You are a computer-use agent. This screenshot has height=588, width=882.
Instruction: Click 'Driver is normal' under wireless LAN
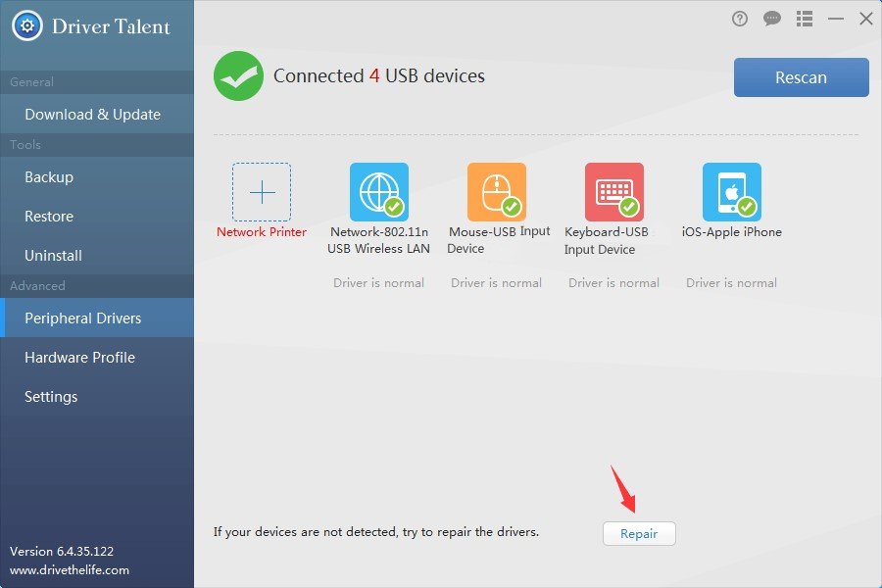point(378,283)
